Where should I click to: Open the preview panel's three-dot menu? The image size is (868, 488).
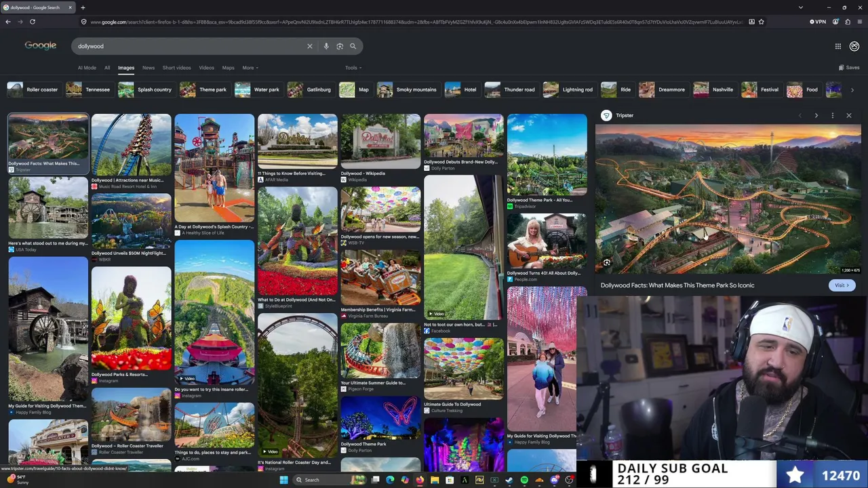(832, 115)
